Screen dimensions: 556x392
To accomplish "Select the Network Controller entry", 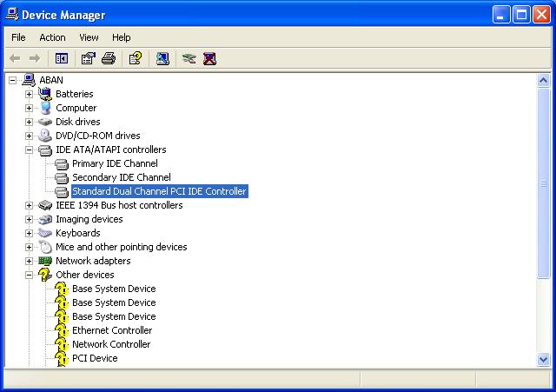I will click(x=111, y=344).
